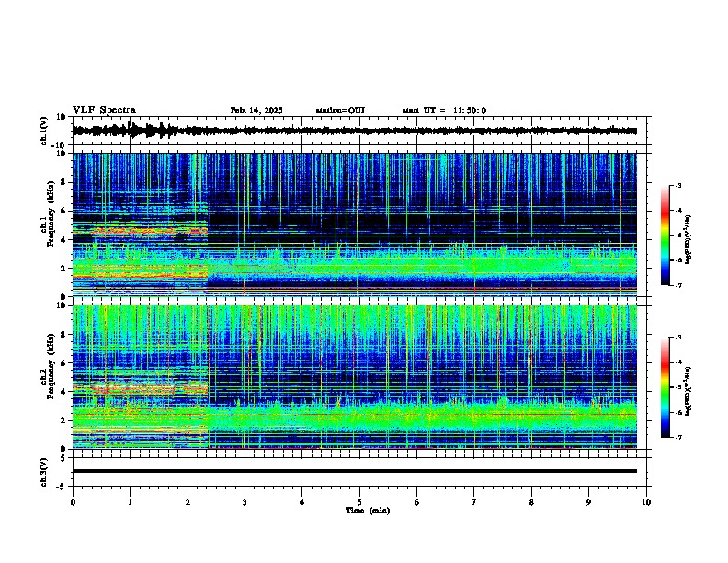Click the ch.2 spectrogram panel
The image size is (728, 563).
[355, 377]
